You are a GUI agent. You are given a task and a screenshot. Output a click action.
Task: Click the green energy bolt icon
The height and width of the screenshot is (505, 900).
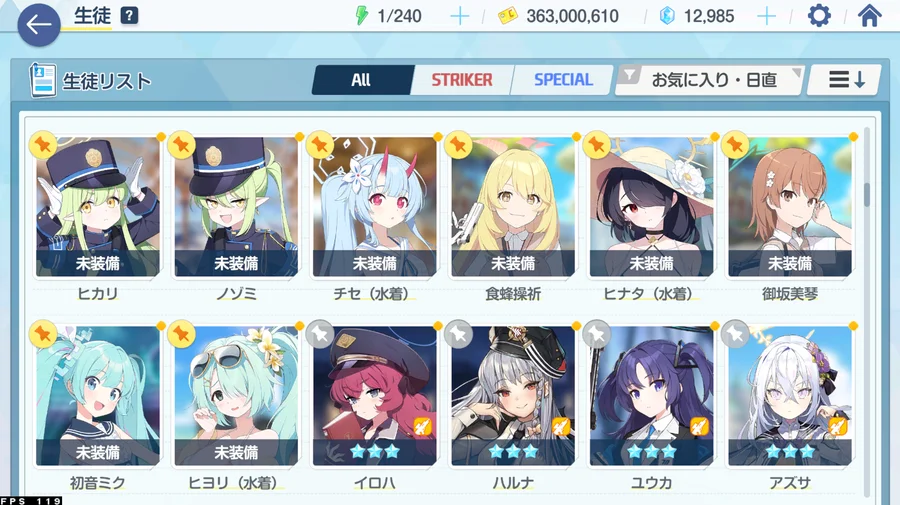point(362,15)
